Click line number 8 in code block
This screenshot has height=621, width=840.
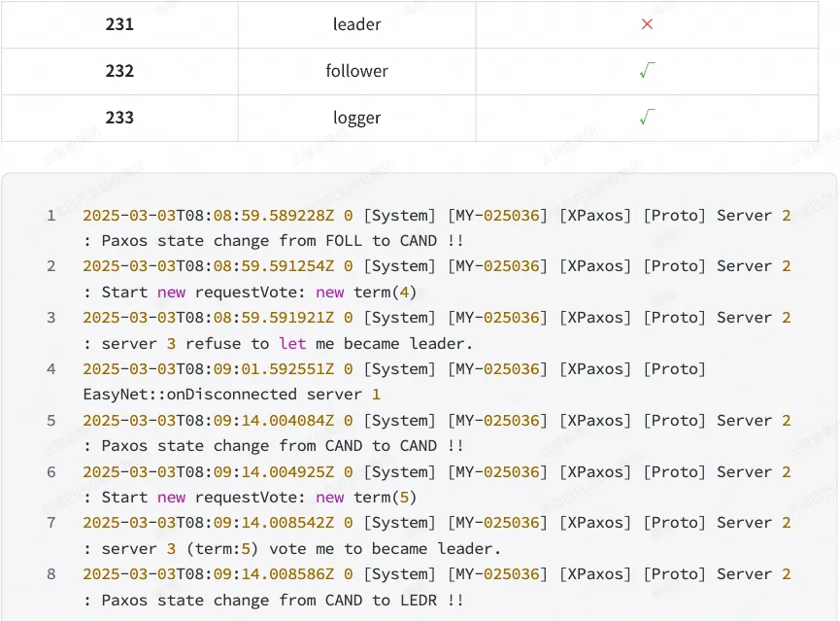(50, 573)
